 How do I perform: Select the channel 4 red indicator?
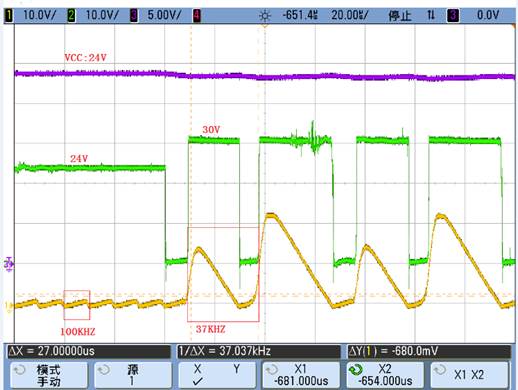(197, 15)
